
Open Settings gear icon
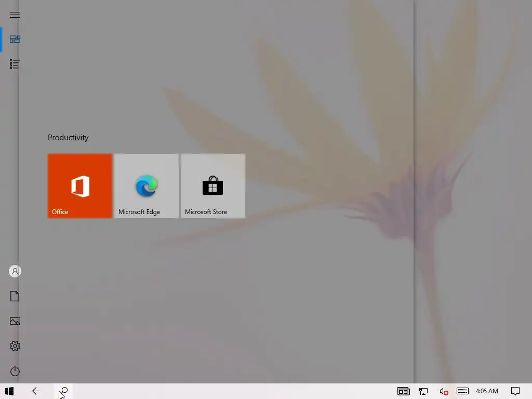pos(15,346)
